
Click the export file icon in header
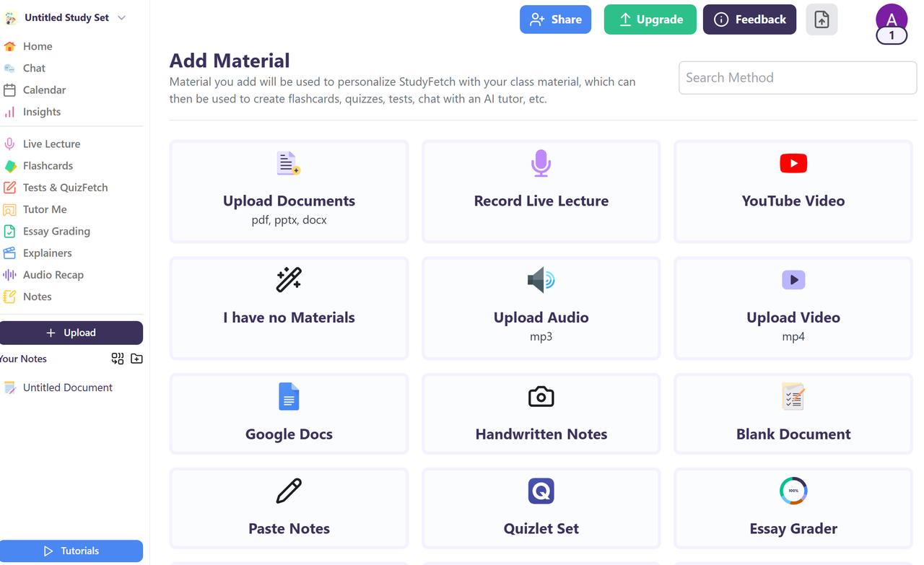pos(821,19)
